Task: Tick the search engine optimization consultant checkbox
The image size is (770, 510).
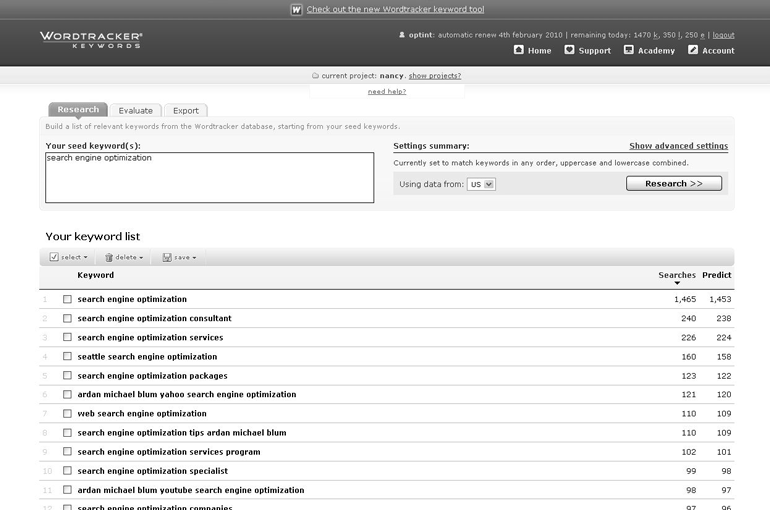Action: (x=67, y=318)
